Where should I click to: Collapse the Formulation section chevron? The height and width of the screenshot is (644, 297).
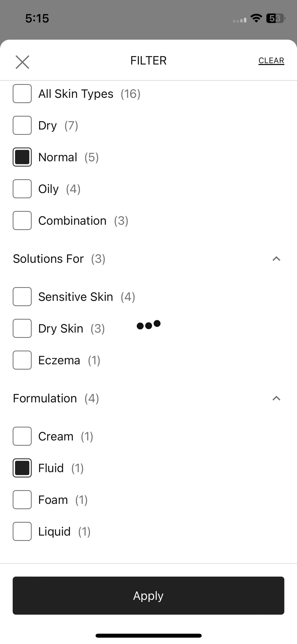[276, 398]
